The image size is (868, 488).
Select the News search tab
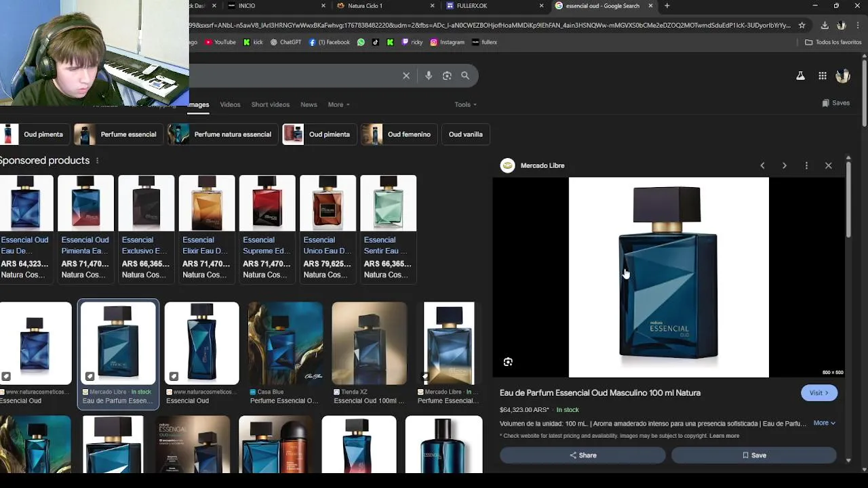(x=309, y=104)
